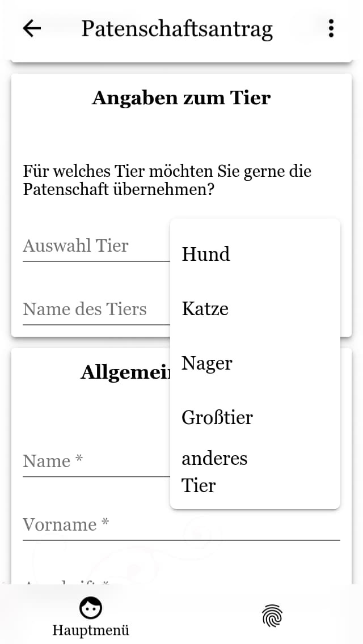Viewport: 363px width, 644px height.
Task: Select Katze from the dropdown
Action: 255,308
